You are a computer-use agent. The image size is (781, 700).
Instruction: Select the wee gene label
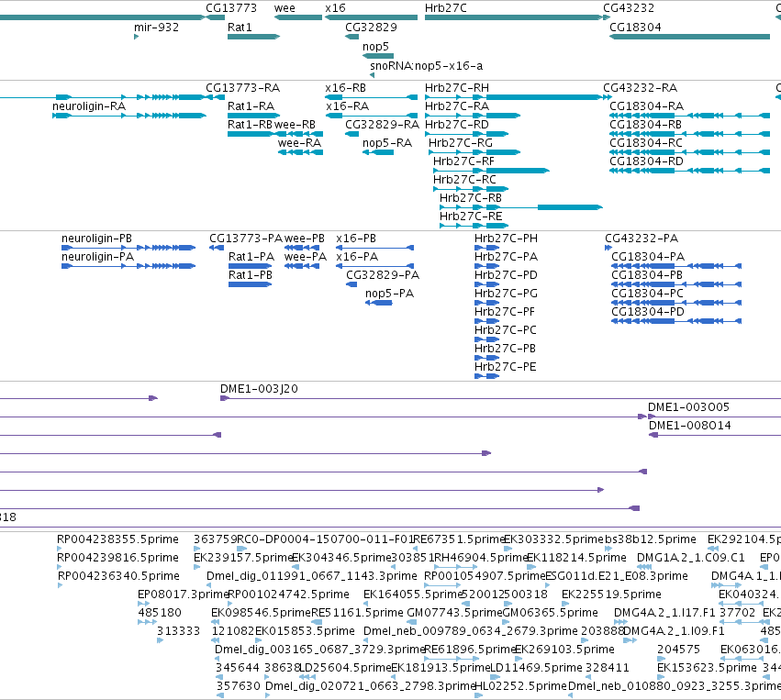pos(285,8)
